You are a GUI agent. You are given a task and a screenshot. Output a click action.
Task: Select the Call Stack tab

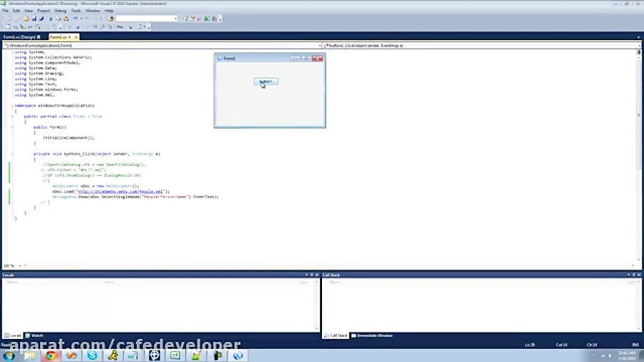(336, 336)
